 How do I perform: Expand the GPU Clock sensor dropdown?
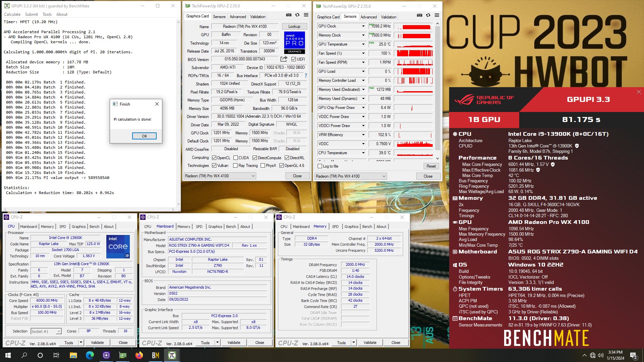(363, 26)
